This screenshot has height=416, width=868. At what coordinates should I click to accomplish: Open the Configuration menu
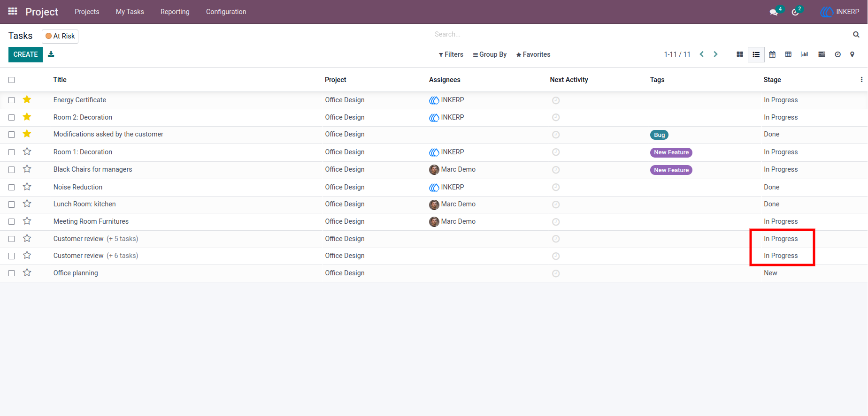226,12
